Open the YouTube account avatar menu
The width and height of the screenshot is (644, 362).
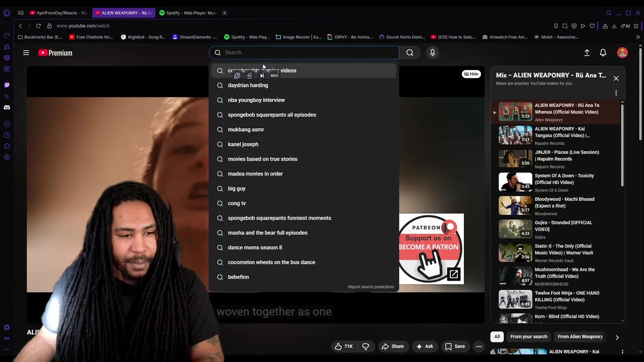click(622, 52)
